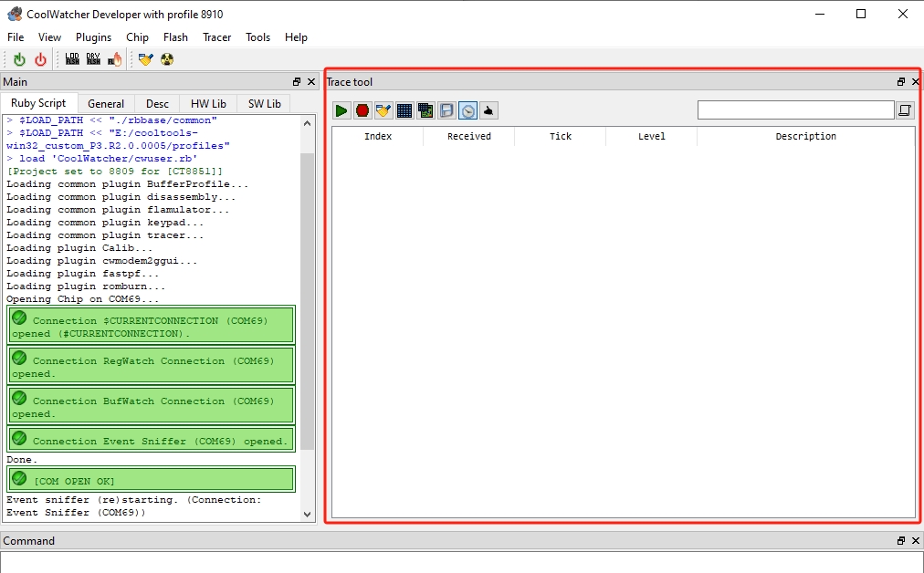This screenshot has height=573, width=924.
Task: Sort by the Received column header
Action: [469, 136]
